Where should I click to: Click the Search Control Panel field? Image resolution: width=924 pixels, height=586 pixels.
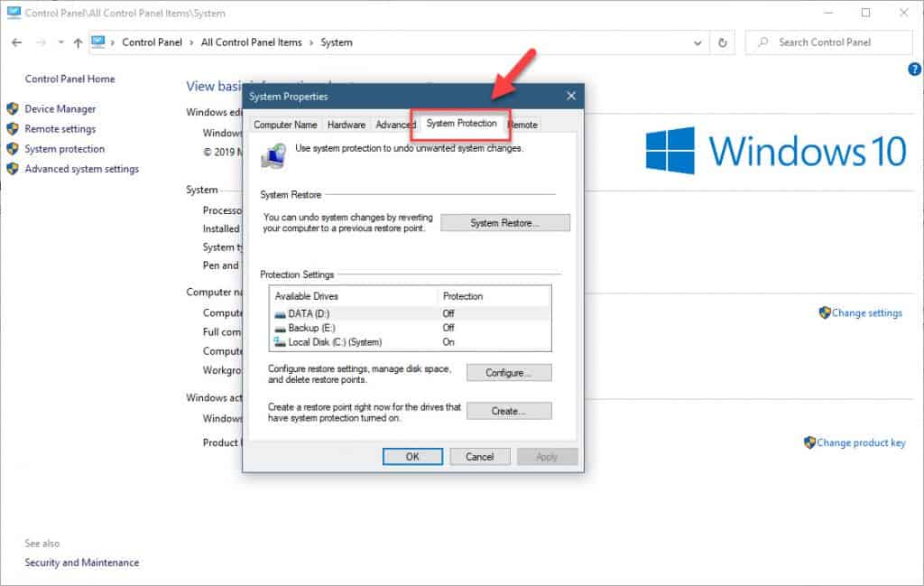830,42
